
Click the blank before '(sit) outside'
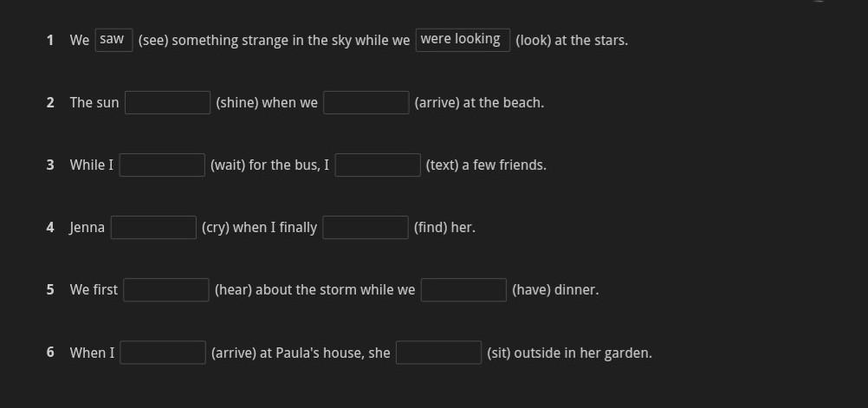coord(438,353)
